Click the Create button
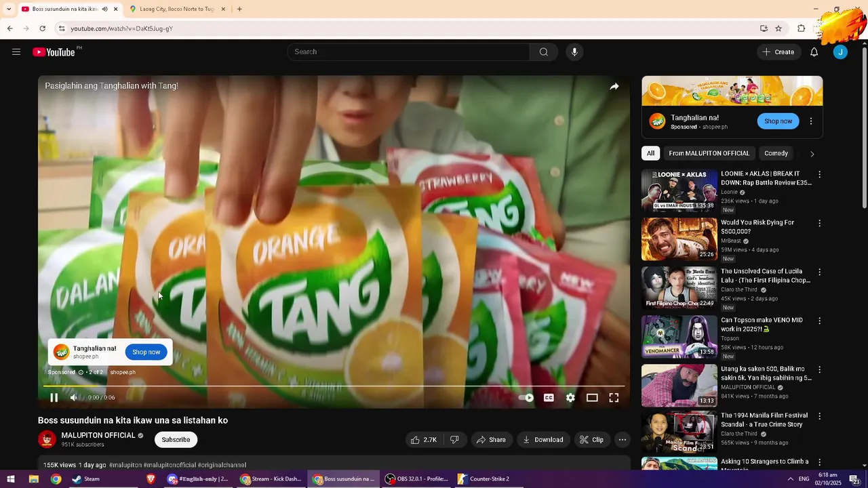 pos(778,52)
